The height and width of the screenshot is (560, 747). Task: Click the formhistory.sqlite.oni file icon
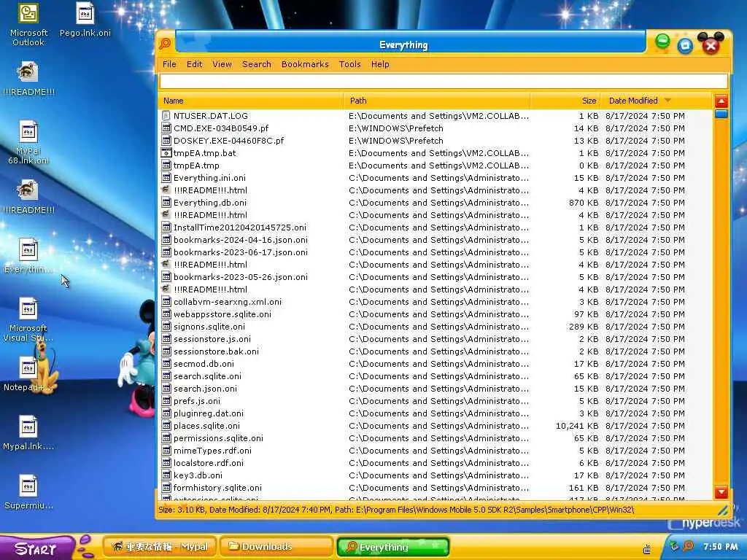point(166,488)
